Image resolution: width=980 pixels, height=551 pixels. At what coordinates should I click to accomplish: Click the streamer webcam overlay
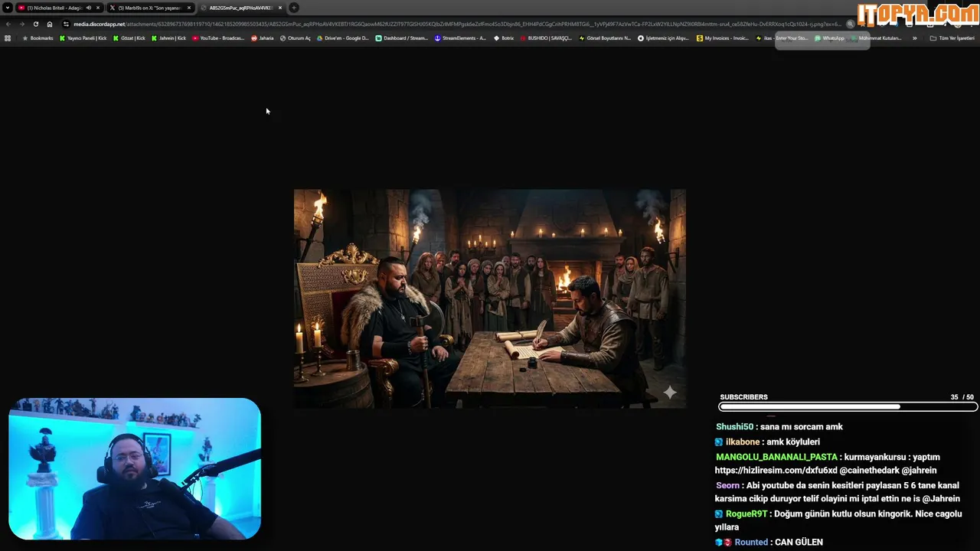[135, 468]
